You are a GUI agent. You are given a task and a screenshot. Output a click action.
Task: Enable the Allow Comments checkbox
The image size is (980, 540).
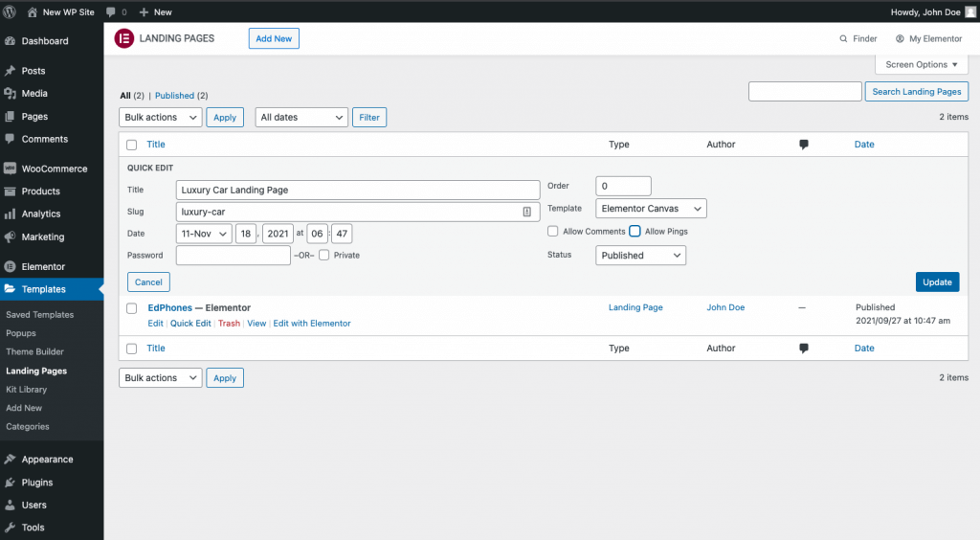coord(553,232)
